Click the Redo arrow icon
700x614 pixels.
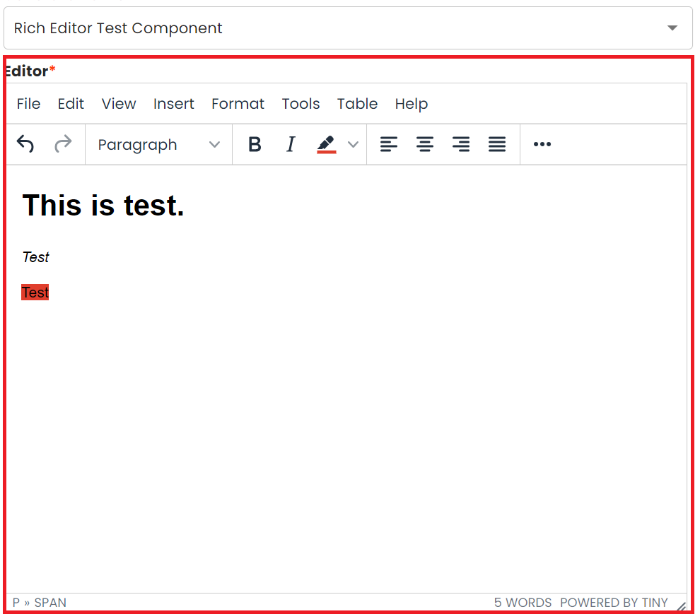(x=63, y=145)
